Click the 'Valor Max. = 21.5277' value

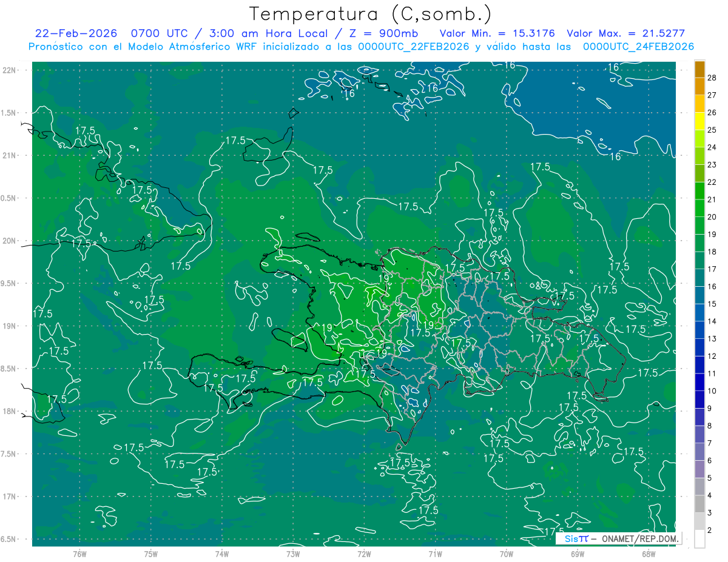pyautogui.click(x=625, y=33)
